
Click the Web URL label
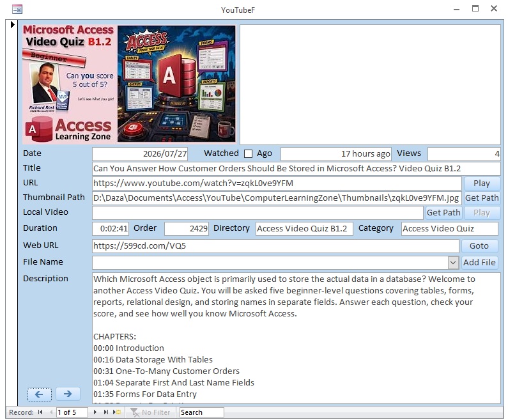[x=41, y=245]
